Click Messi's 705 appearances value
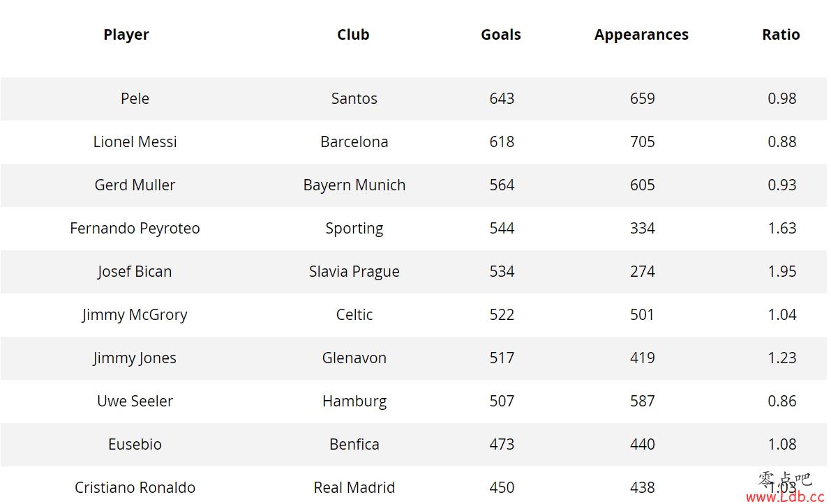This screenshot has height=504, width=831. coord(643,142)
